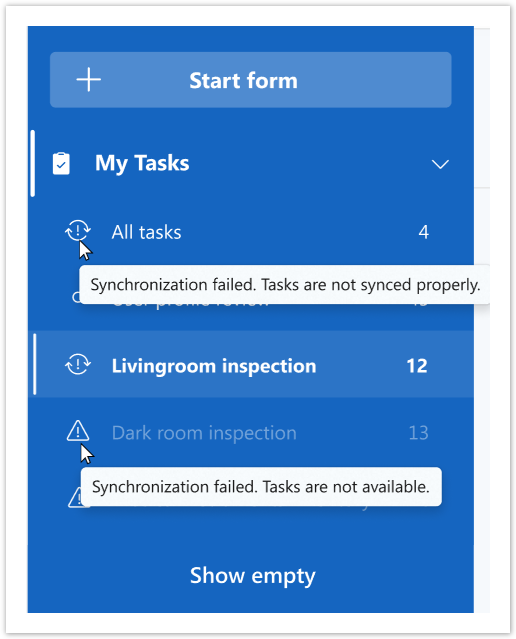
Task: Click the Livingroom inspection count of 12
Action: 417,366
